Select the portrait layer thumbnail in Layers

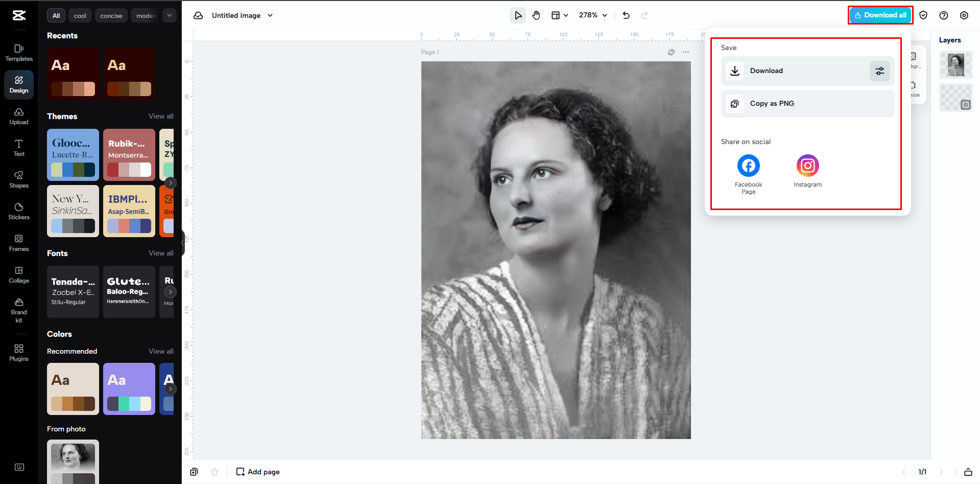[955, 65]
